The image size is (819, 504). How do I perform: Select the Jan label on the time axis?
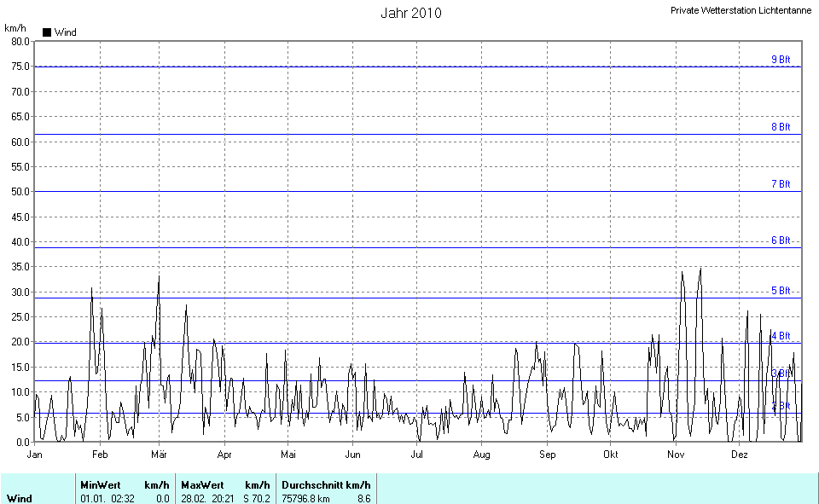click(x=35, y=455)
